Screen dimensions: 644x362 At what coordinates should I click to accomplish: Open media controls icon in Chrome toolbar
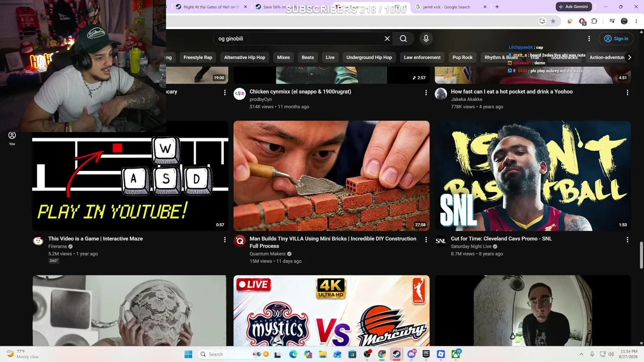pyautogui.click(x=612, y=21)
